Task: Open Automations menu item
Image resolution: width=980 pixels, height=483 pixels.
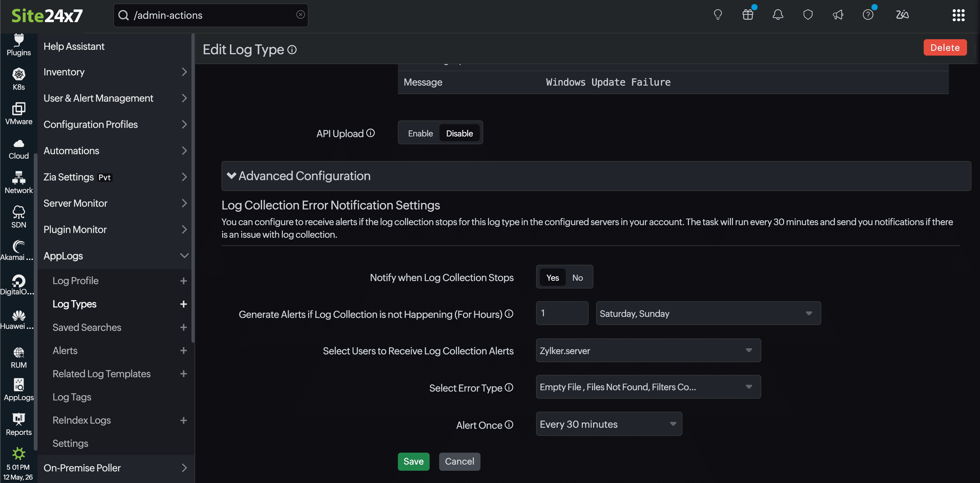Action: (116, 151)
